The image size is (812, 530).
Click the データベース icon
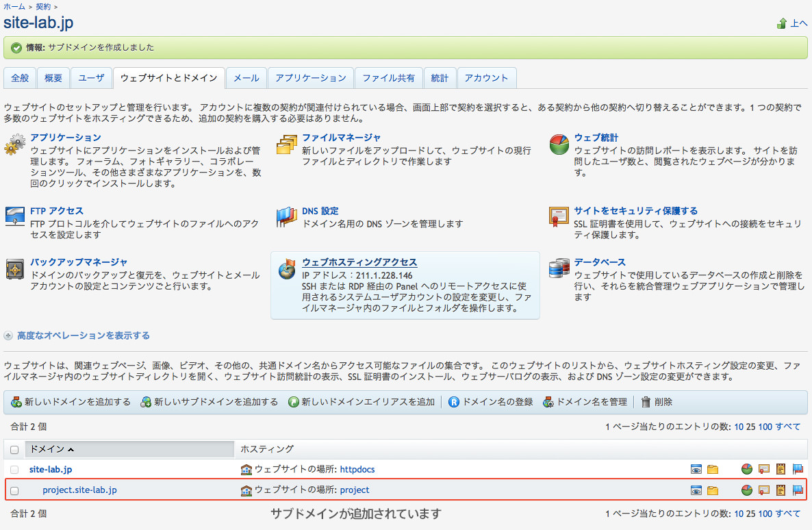(559, 269)
